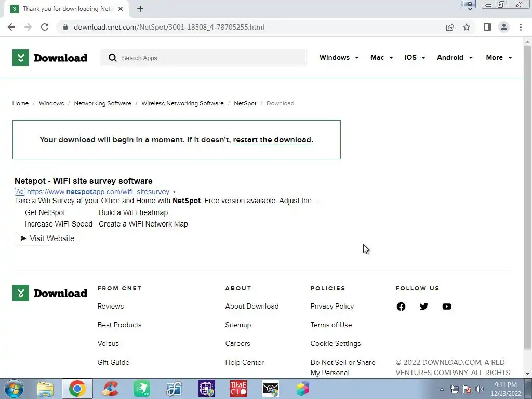Open Wireless Networking Software breadcrumb
This screenshot has height=399, width=532.
coord(182,103)
